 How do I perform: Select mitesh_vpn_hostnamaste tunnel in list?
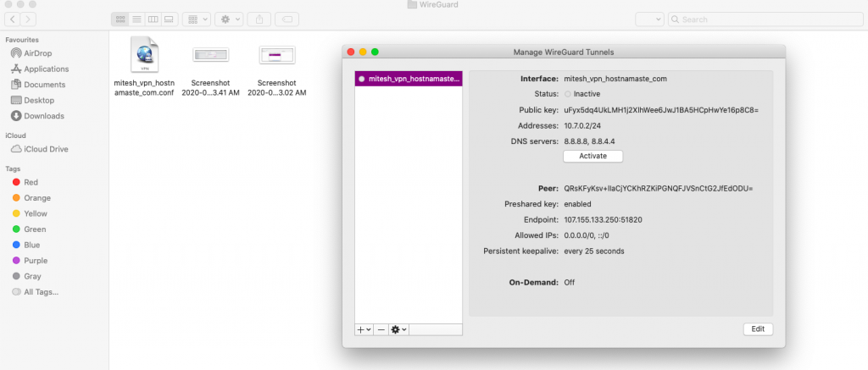[x=409, y=79]
